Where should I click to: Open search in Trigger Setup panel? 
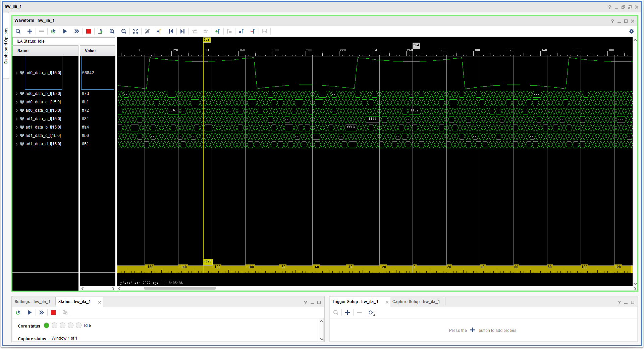click(x=336, y=312)
